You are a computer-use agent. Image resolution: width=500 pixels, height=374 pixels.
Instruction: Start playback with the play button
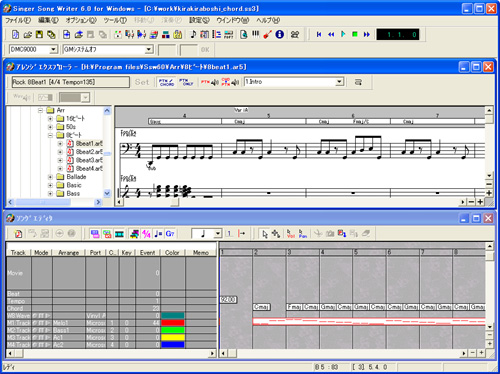tap(343, 34)
